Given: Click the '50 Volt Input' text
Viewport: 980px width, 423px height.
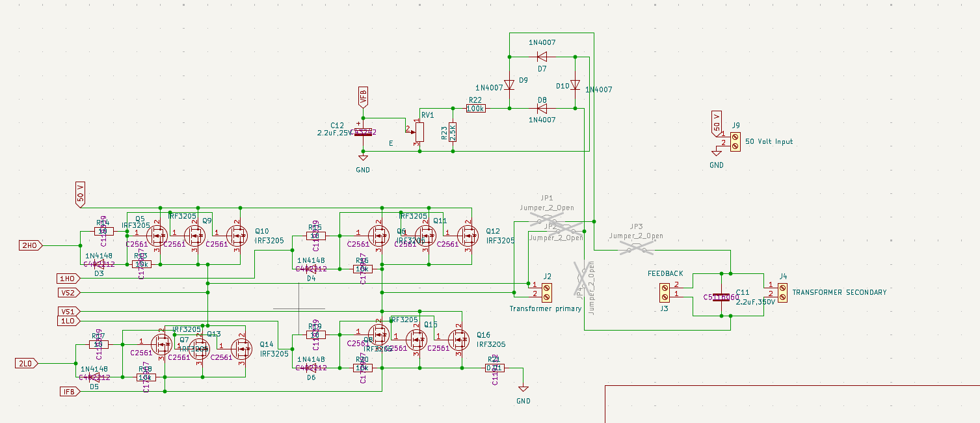Looking at the screenshot, I should point(769,141).
